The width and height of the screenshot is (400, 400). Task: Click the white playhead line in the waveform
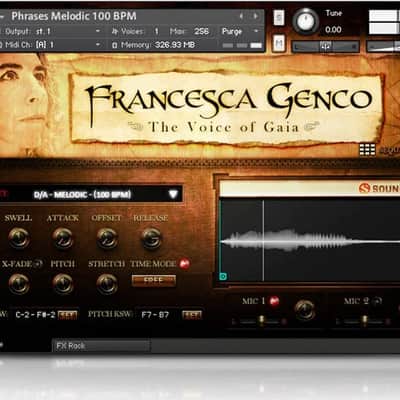click(263, 241)
